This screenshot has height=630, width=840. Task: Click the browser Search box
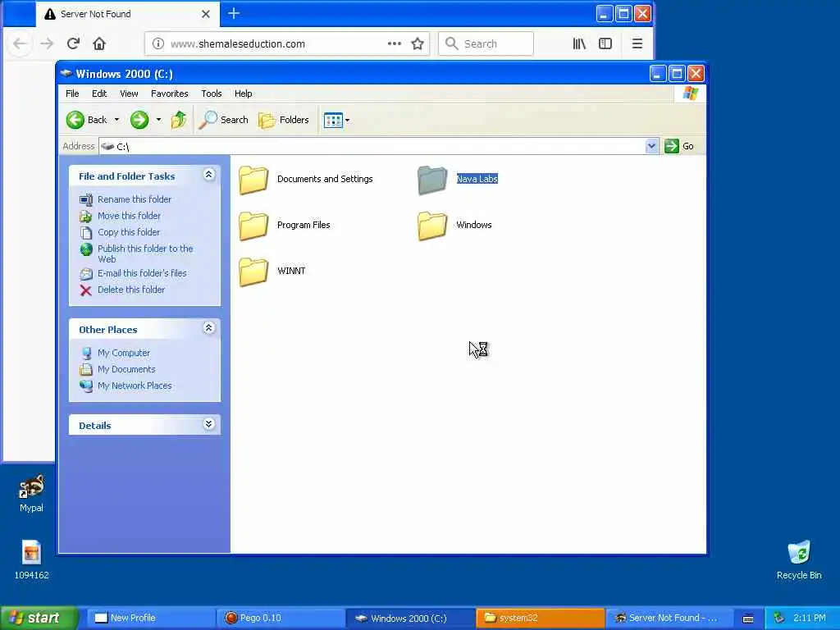(x=486, y=43)
